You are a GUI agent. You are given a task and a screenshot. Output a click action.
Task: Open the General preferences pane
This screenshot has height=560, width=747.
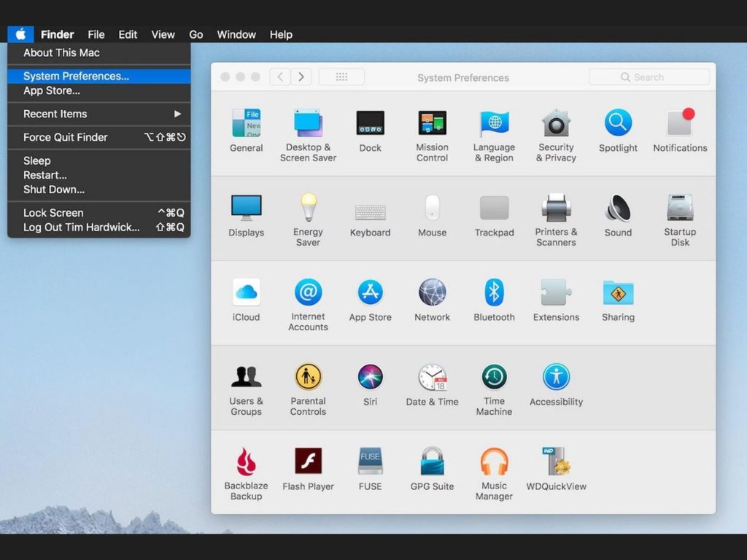coord(247,122)
